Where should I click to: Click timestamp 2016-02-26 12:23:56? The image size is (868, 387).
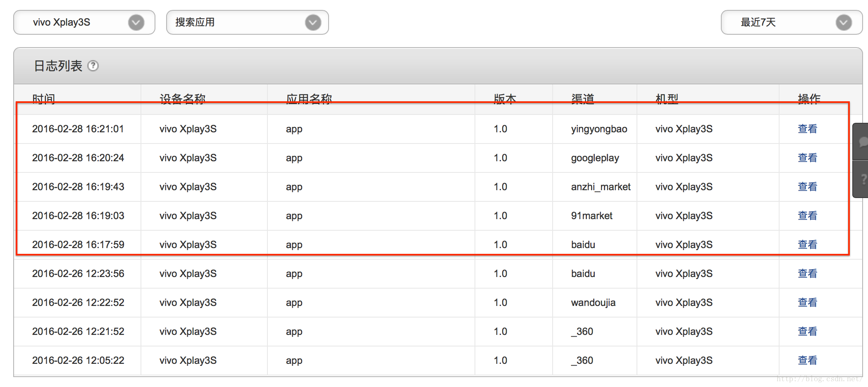tap(78, 274)
